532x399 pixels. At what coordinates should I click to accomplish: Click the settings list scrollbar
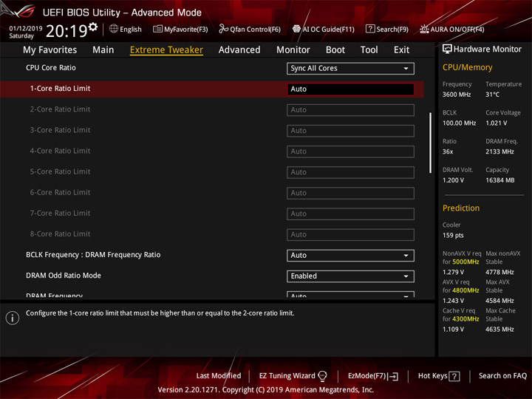pyautogui.click(x=431, y=143)
